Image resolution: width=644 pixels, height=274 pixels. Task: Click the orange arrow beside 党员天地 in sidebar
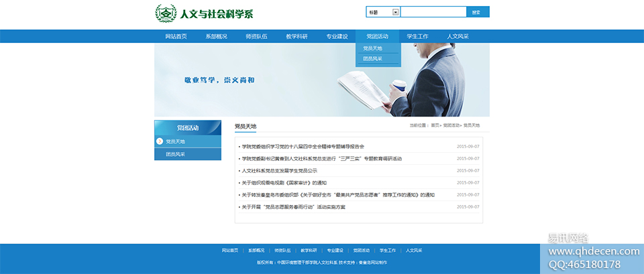pyautogui.click(x=160, y=141)
